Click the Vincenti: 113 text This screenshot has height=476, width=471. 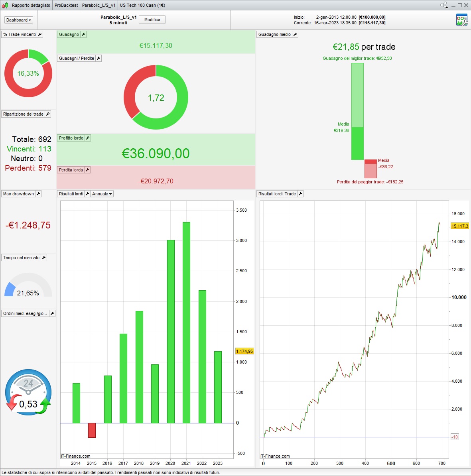pyautogui.click(x=29, y=149)
